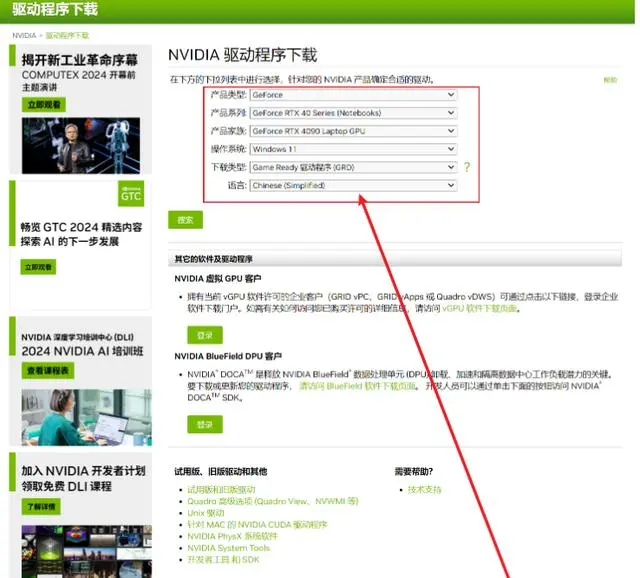Open the NVIDIA PhysX 系统软件 link

232,536
